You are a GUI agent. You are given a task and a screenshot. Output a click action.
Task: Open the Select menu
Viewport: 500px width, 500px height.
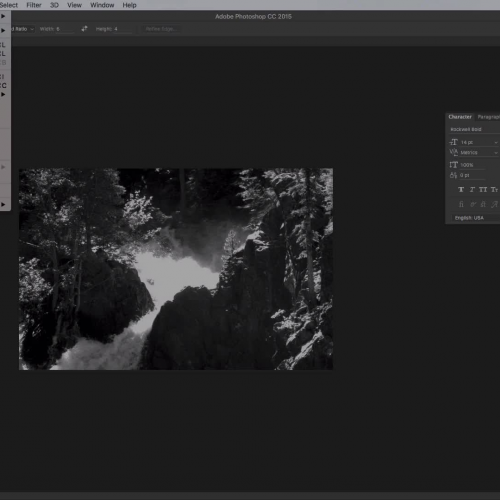pos(8,5)
